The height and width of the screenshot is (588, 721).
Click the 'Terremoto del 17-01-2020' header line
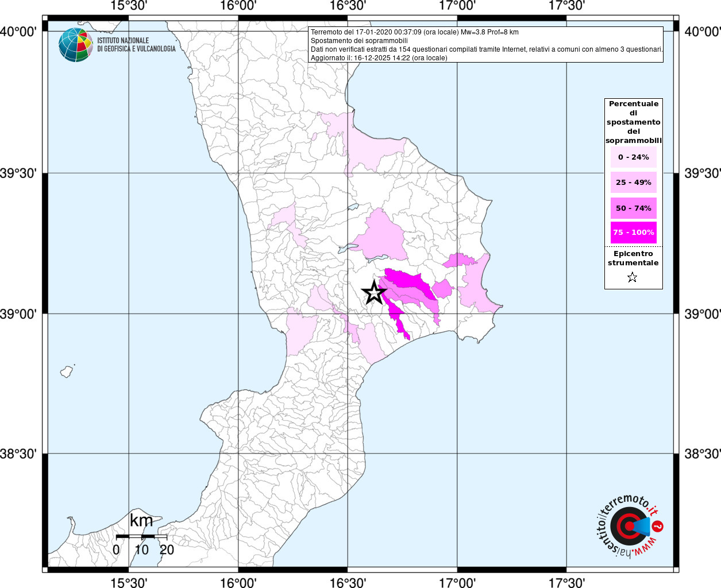(415, 32)
